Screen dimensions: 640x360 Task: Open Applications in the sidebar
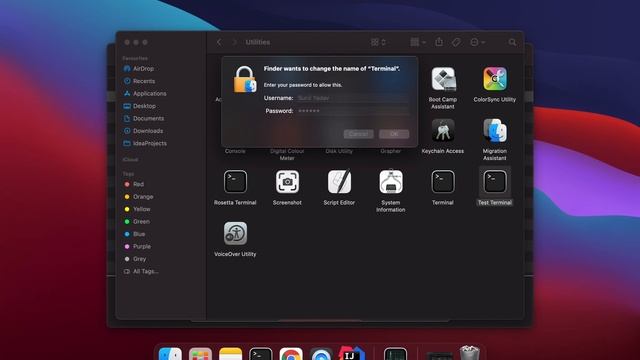pyautogui.click(x=144, y=93)
